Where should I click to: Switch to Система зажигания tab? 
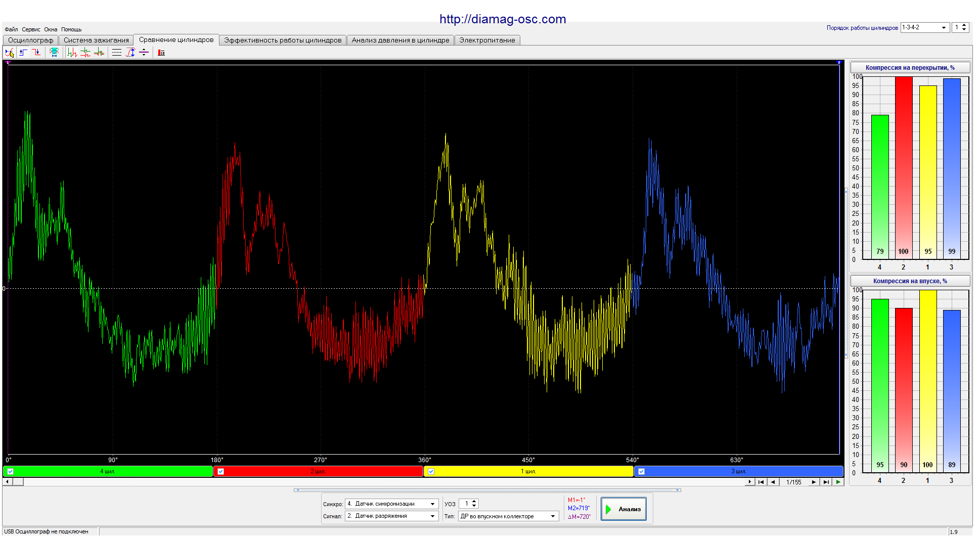[96, 40]
